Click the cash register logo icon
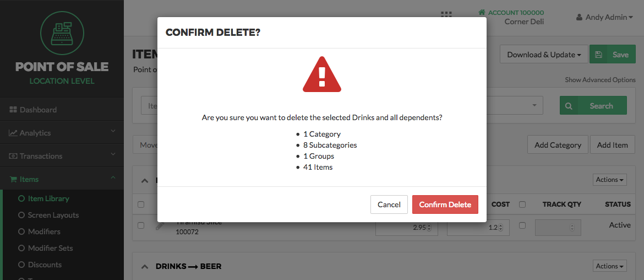Screen dimensions: 644x280 [62, 33]
